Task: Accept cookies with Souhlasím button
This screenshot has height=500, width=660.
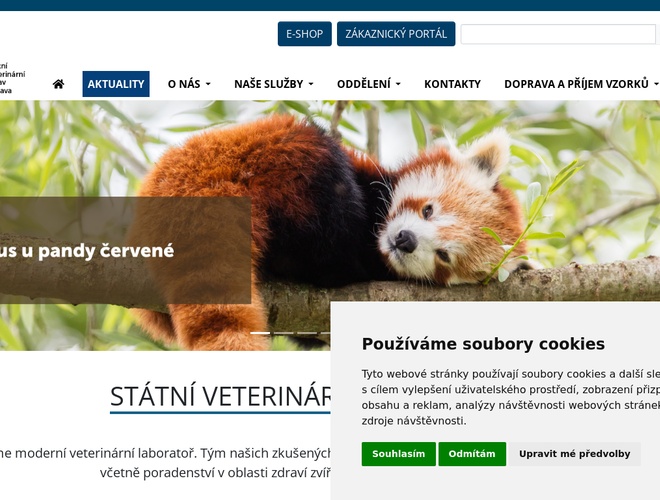Action: (x=399, y=454)
